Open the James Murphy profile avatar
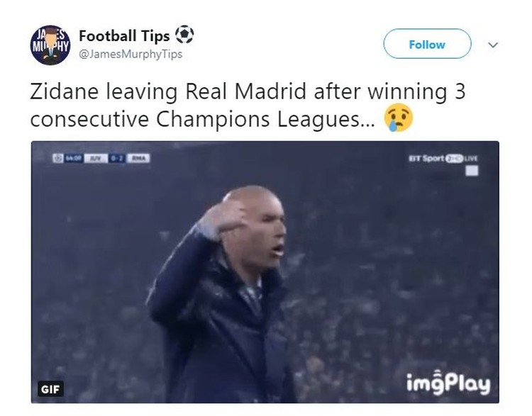 pyautogui.click(x=50, y=45)
